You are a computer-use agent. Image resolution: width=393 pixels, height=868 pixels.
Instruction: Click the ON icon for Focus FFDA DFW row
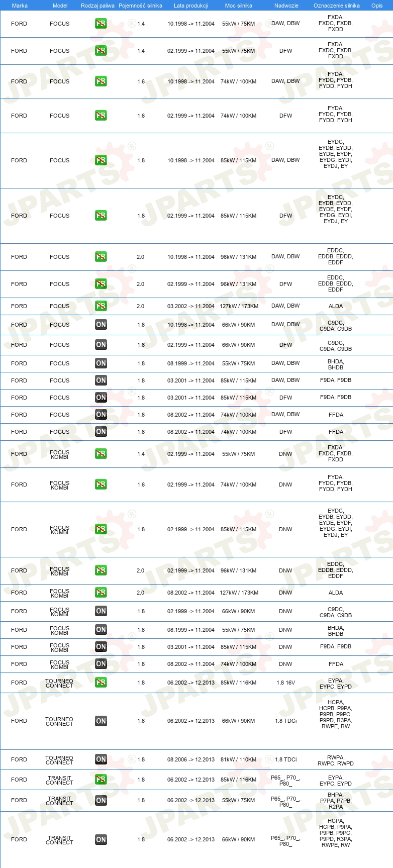pyautogui.click(x=101, y=432)
